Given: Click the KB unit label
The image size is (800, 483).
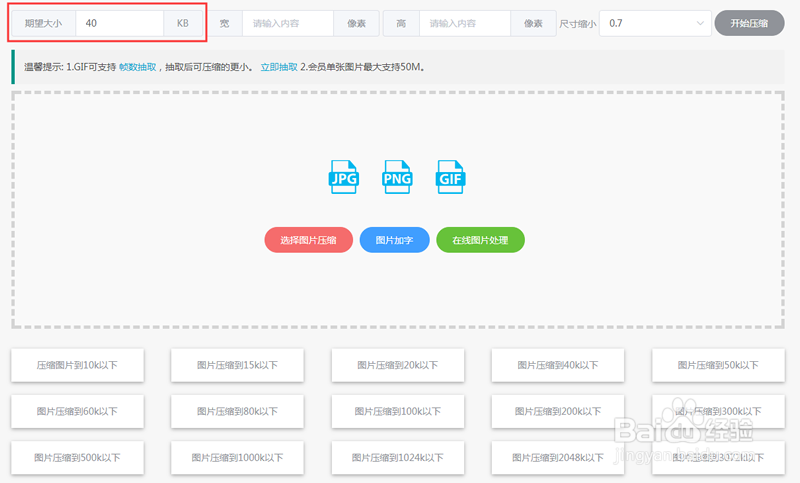Looking at the screenshot, I should coord(183,23).
